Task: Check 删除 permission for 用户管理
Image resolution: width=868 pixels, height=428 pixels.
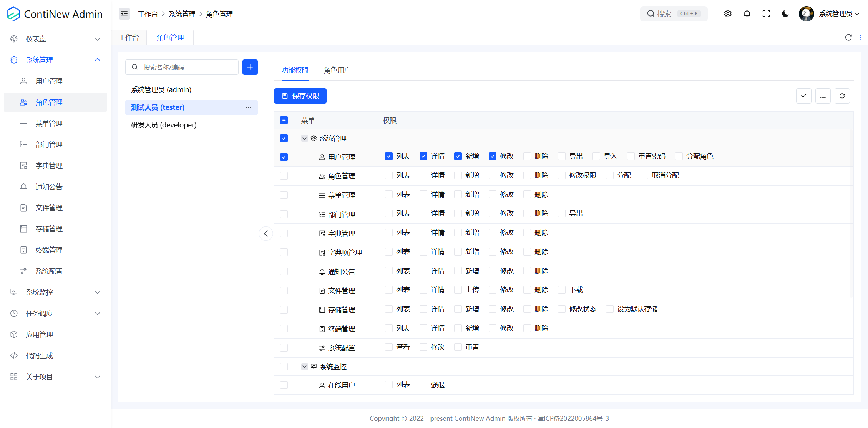Action: click(x=527, y=156)
